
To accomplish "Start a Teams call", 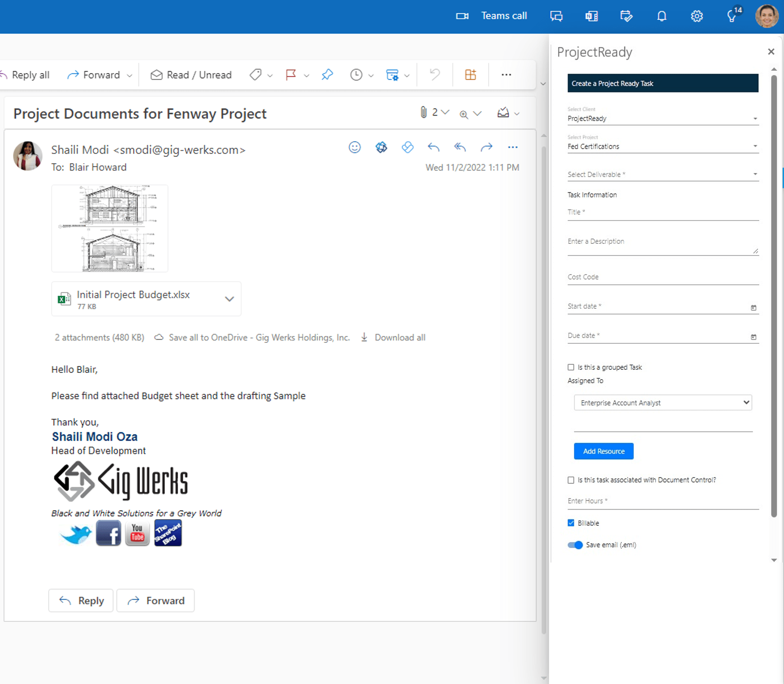I will coord(491,16).
